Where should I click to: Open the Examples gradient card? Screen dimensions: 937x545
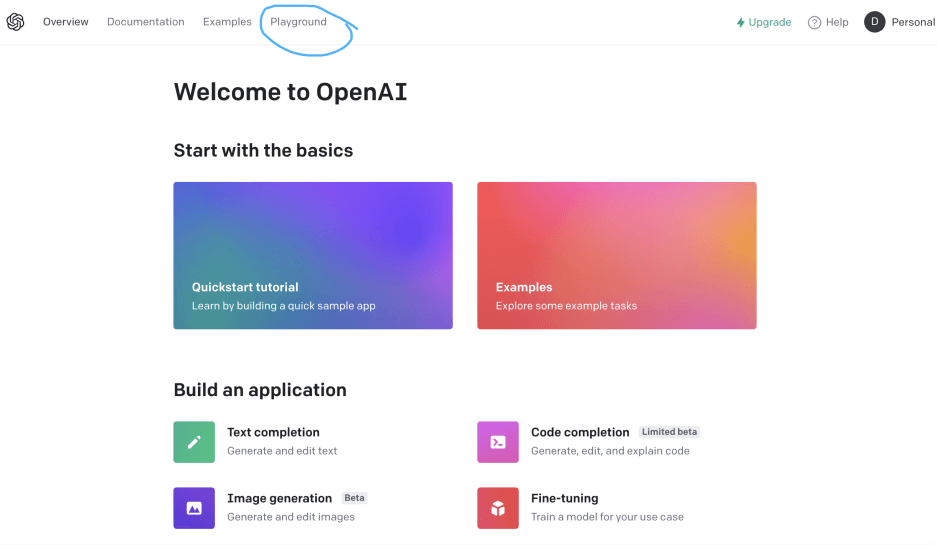click(x=616, y=255)
